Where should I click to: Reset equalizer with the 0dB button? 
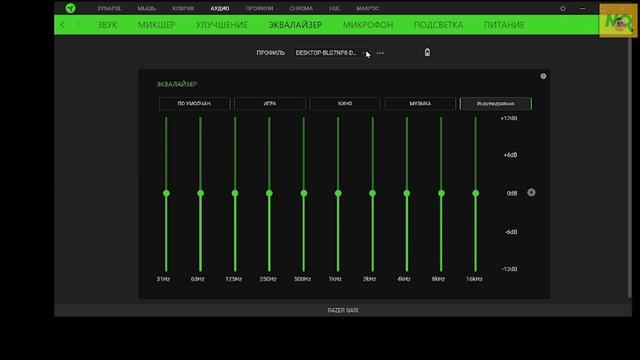pyautogui.click(x=531, y=192)
